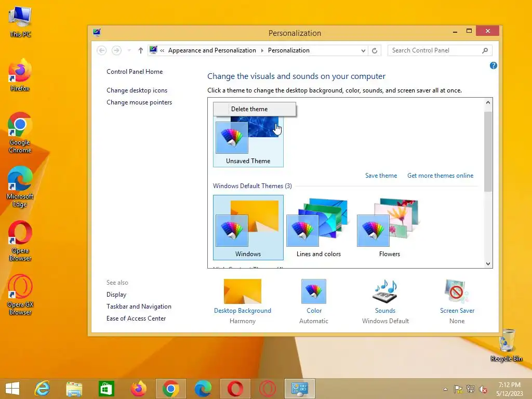Open Windows Store from taskbar

coord(106,389)
